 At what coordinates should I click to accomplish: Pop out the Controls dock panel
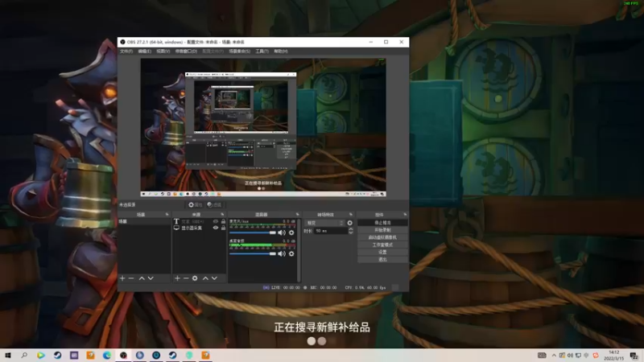(x=405, y=214)
